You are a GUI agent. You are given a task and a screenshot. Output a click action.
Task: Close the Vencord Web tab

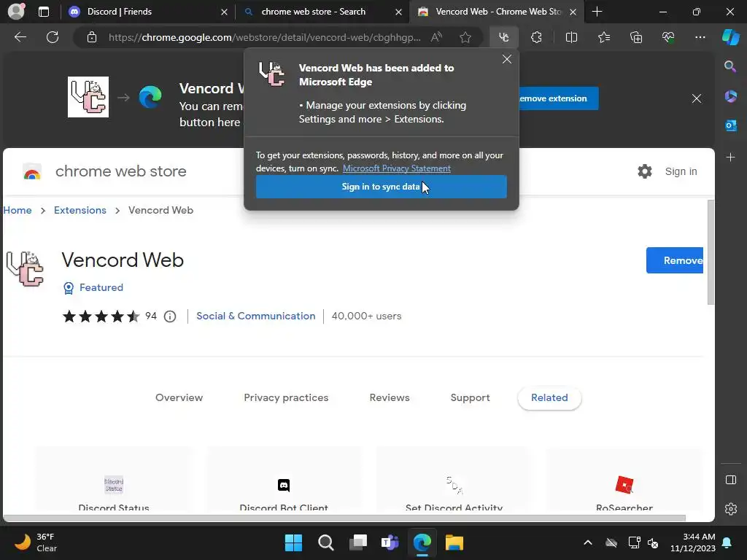click(573, 12)
